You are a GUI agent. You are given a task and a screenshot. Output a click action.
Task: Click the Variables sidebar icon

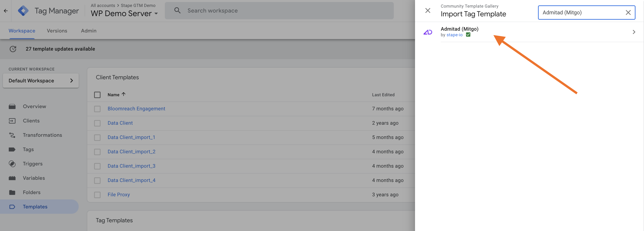coord(12,178)
